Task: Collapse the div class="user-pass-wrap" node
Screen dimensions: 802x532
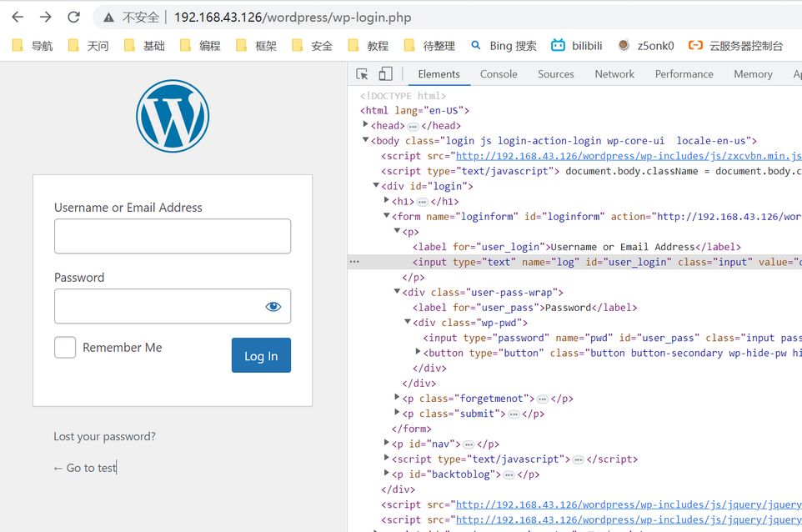Action: point(397,291)
